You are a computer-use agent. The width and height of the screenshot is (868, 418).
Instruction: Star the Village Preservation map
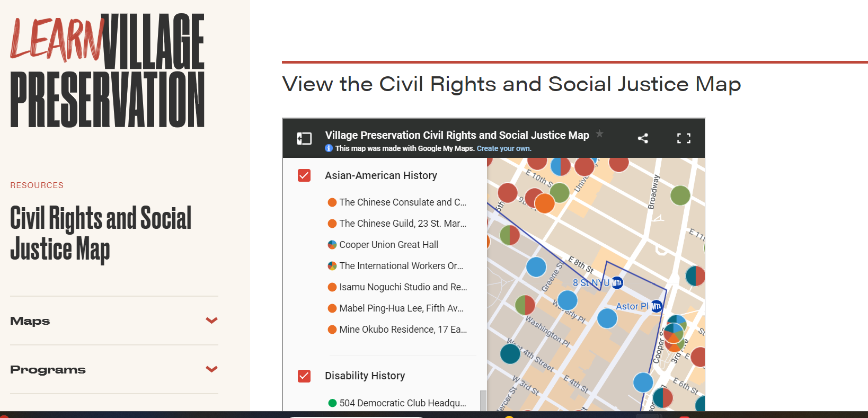tap(599, 134)
